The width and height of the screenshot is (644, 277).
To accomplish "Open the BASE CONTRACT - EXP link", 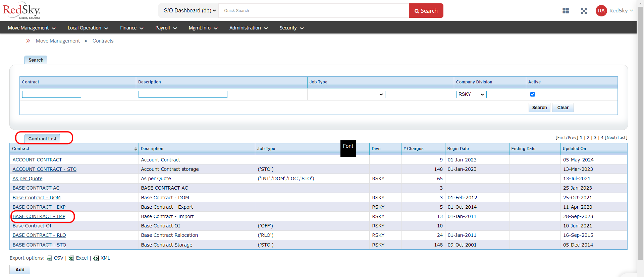I will (39, 207).
